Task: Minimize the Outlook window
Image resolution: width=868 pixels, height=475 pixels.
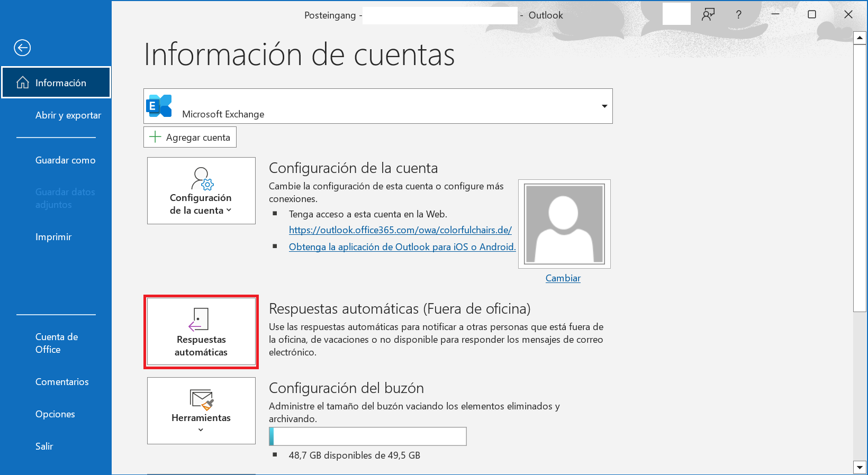Action: (775, 14)
